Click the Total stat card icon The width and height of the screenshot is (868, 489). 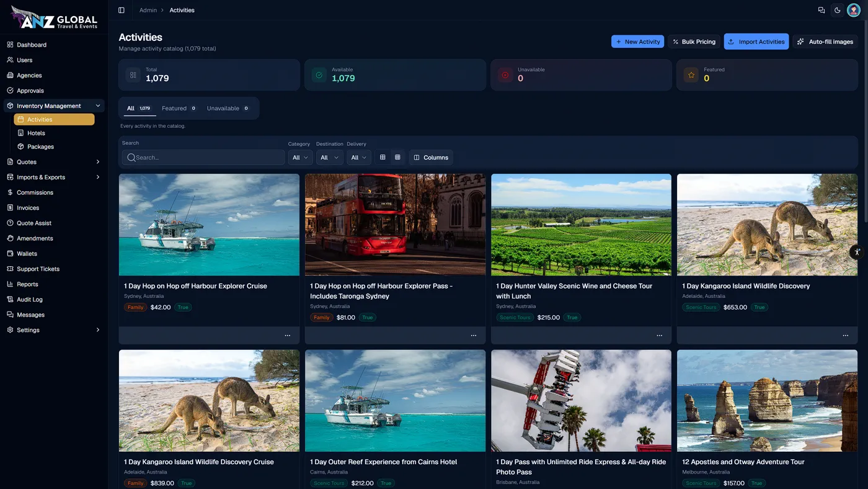coord(133,75)
